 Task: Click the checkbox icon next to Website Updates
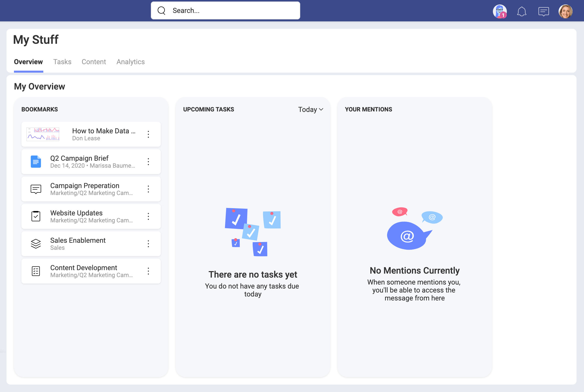click(36, 216)
